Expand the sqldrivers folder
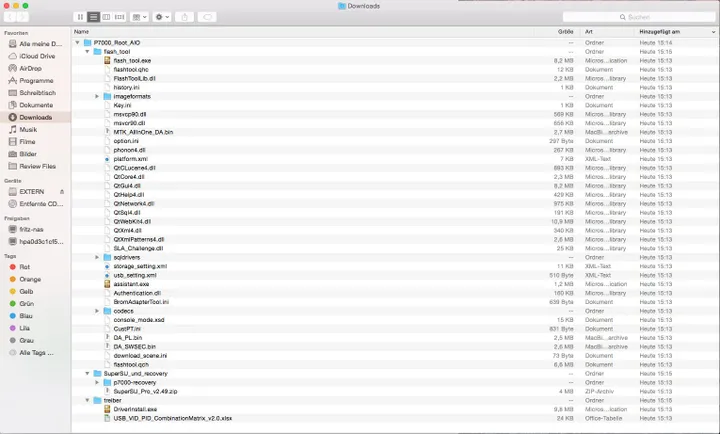 [x=97, y=257]
